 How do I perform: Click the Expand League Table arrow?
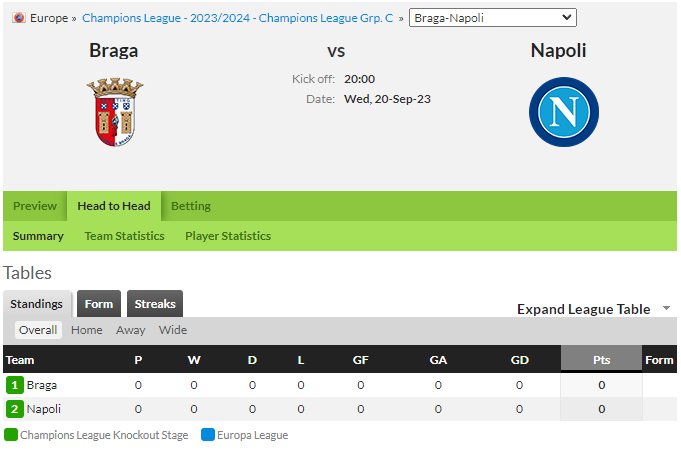coord(666,308)
